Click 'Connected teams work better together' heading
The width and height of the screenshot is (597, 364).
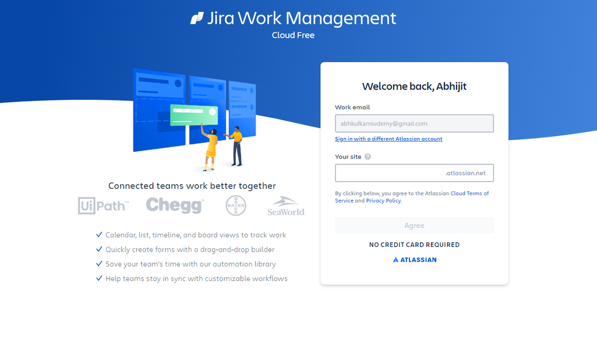click(x=192, y=186)
